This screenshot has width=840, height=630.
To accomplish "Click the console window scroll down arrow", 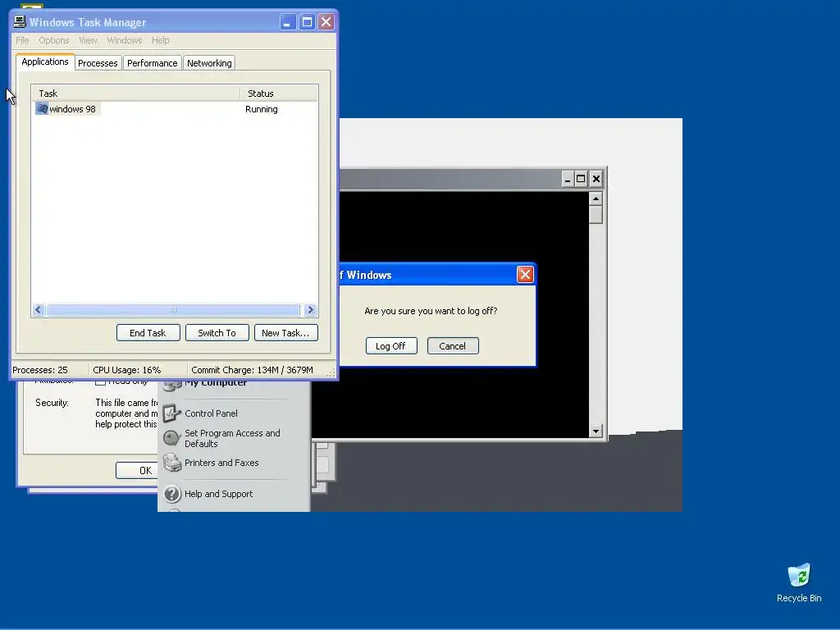I will (596, 431).
